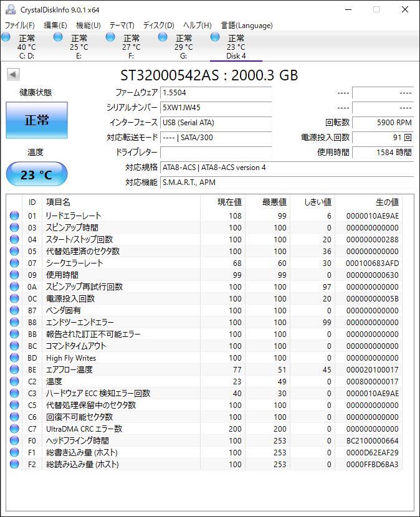Click status orb for row BE エアフロー温度

14,369
